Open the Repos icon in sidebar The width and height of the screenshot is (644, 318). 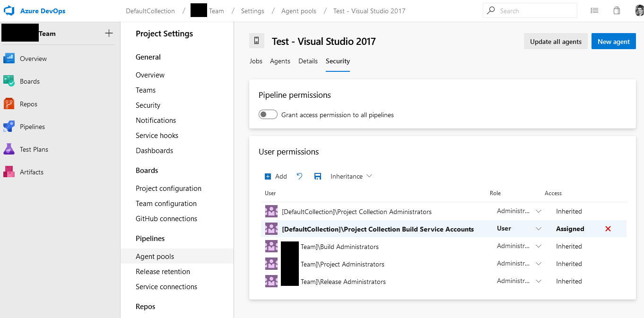pos(9,104)
